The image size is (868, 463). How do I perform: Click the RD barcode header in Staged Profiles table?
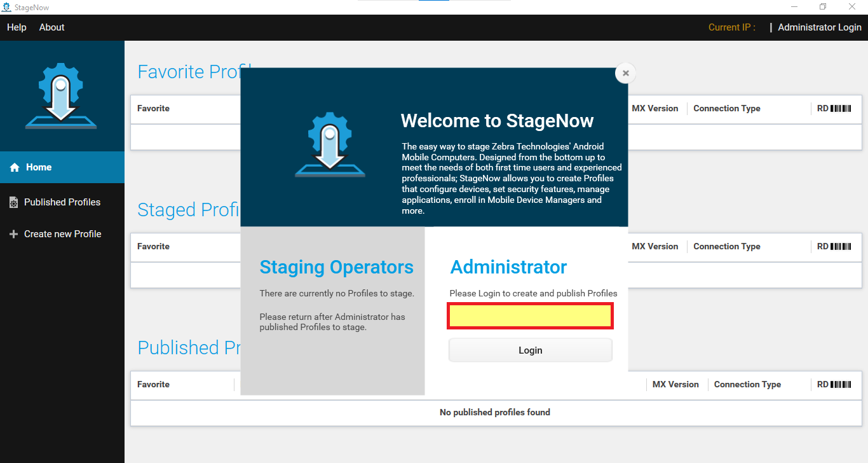[834, 246]
